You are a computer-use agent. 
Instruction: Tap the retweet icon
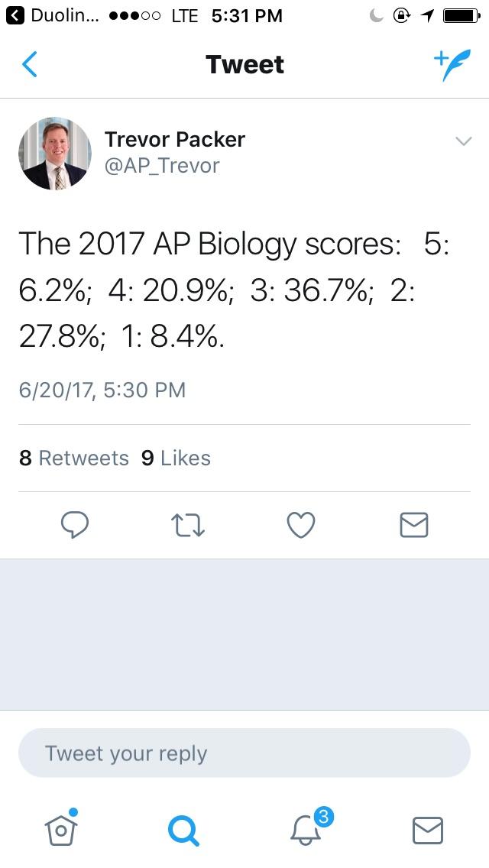click(188, 525)
